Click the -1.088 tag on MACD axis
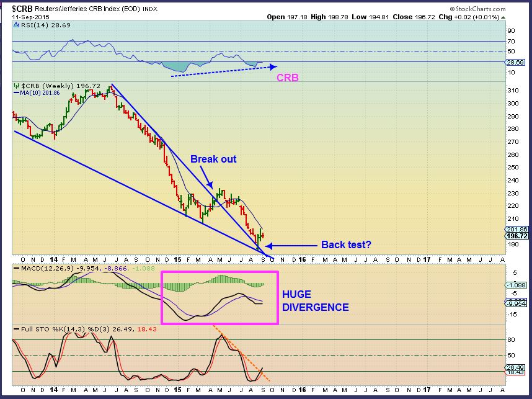Screen dimensions: 532x399 point(516,285)
